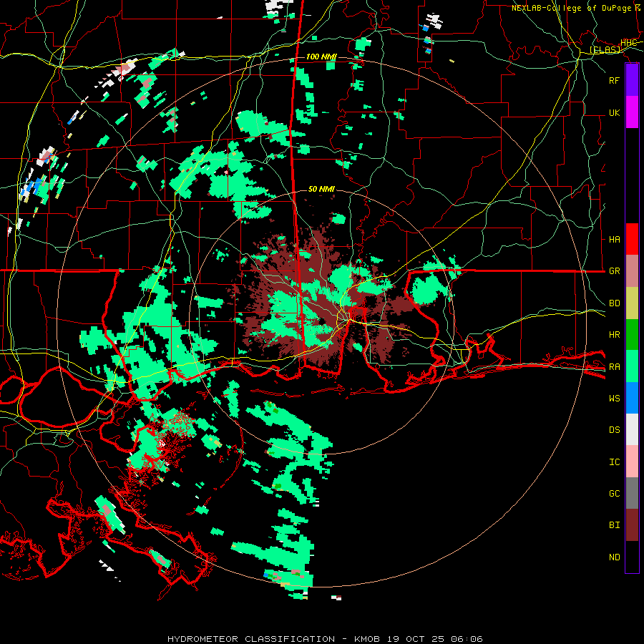The image size is (644, 644).
Task: Click the Hydrometeor Classification KMOB title text
Action: (273, 639)
